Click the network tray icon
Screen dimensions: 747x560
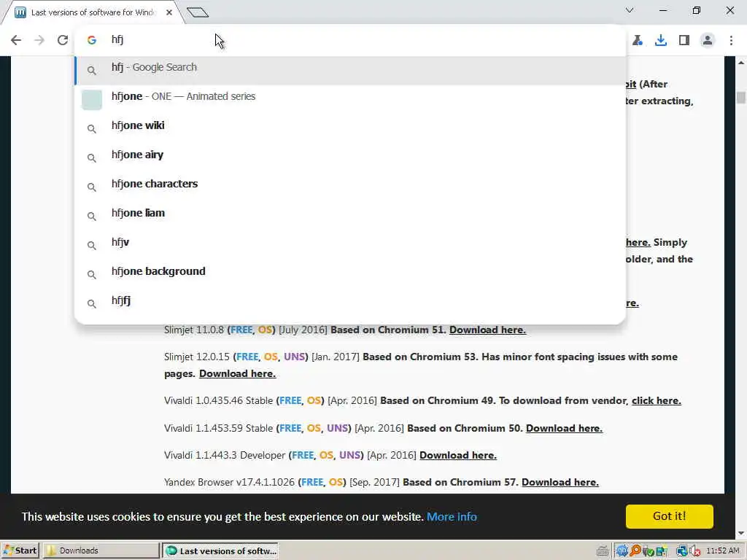point(682,551)
